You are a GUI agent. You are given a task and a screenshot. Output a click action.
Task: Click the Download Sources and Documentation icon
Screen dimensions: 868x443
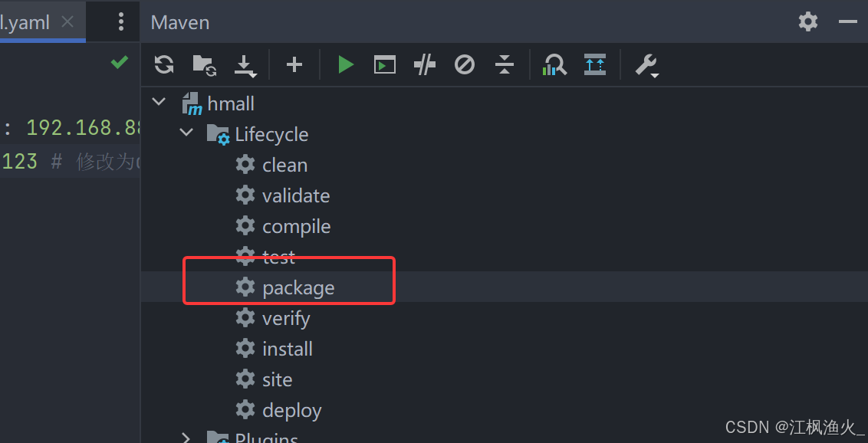tap(245, 66)
